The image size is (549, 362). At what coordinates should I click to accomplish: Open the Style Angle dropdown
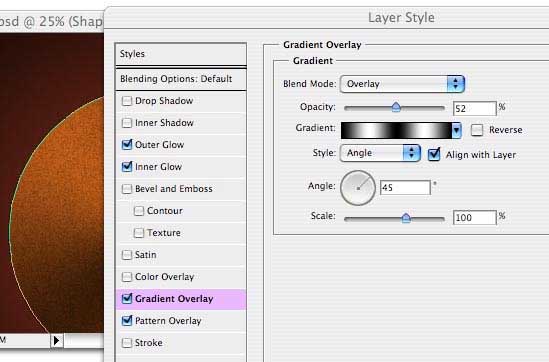380,153
